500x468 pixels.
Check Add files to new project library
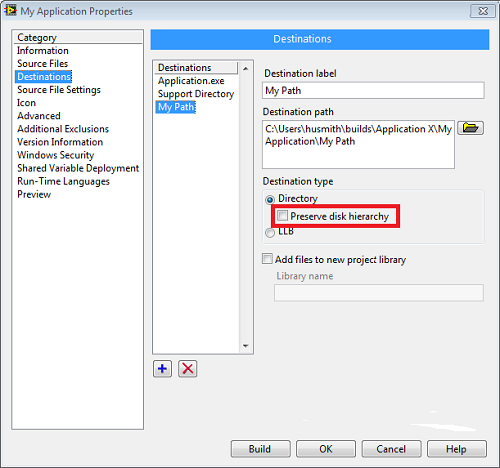point(267,259)
